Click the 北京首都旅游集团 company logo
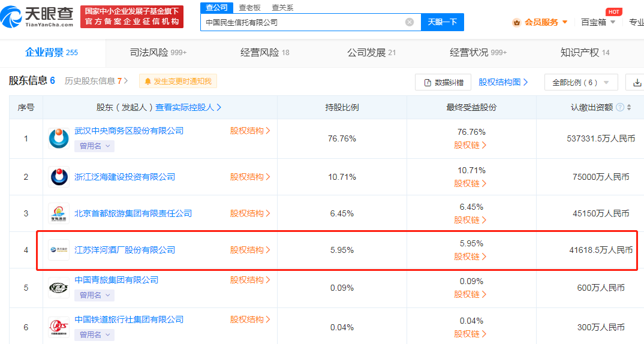 (x=59, y=213)
